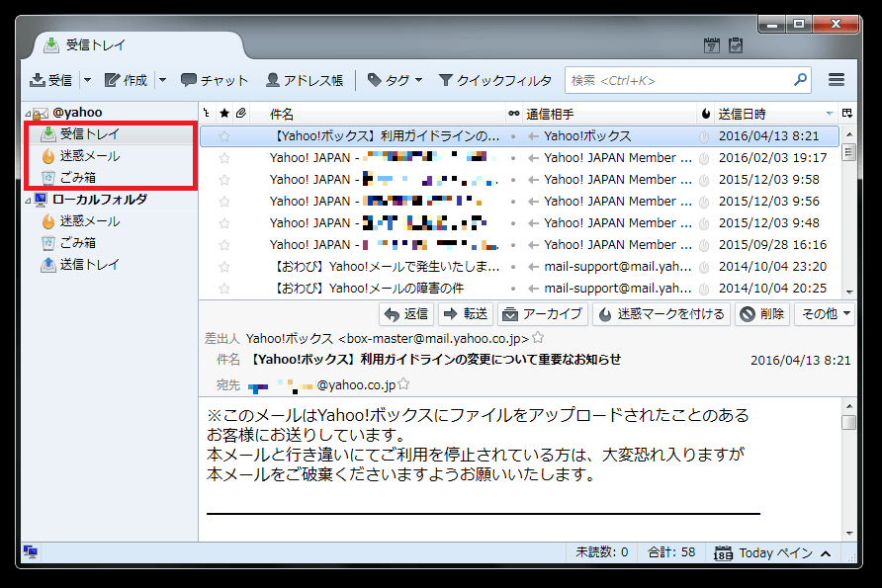The height and width of the screenshot is (588, 882).
Task: Click the クイックフィルタ quick filter button
Action: click(495, 80)
